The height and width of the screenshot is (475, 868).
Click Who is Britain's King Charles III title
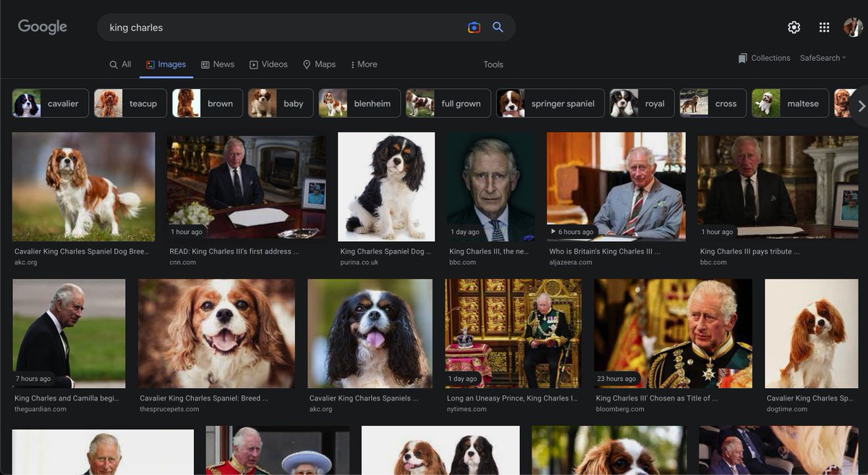pyautogui.click(x=605, y=251)
